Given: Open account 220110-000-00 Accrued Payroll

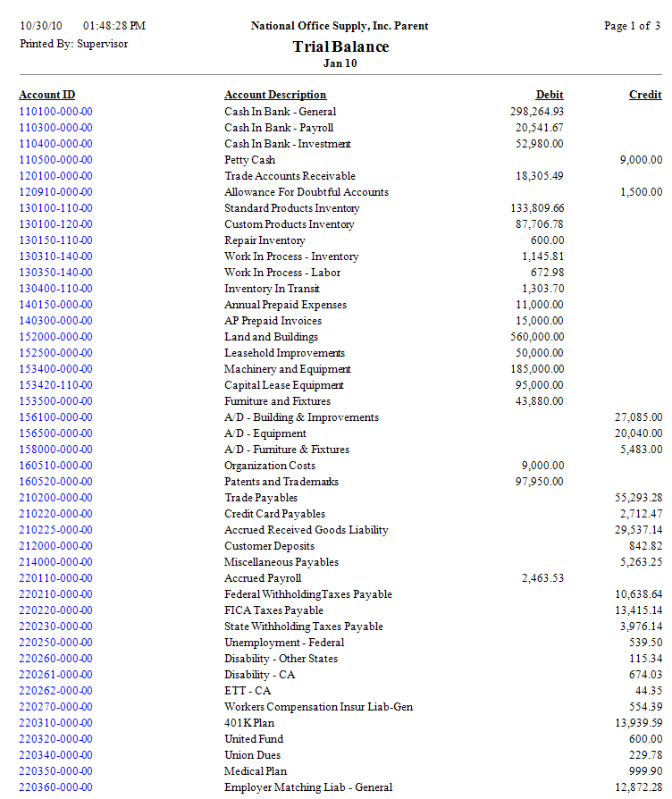Looking at the screenshot, I should [55, 578].
